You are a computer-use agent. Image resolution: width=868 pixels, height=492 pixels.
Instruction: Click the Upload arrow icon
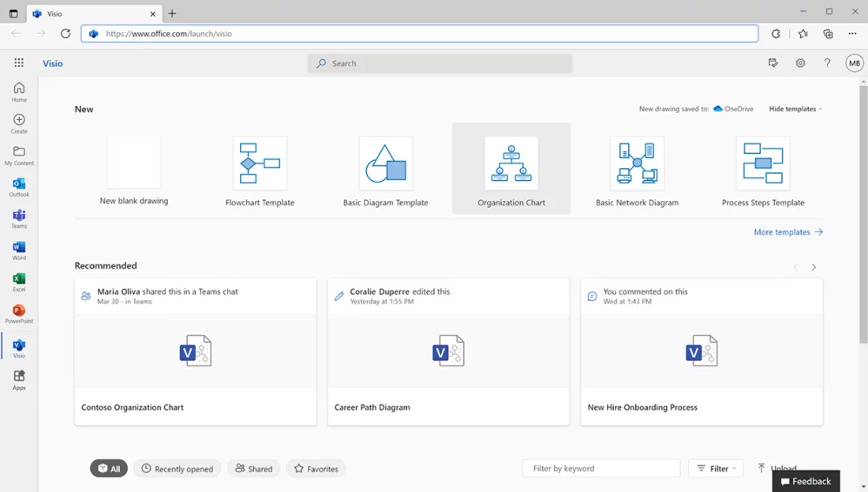[761, 468]
